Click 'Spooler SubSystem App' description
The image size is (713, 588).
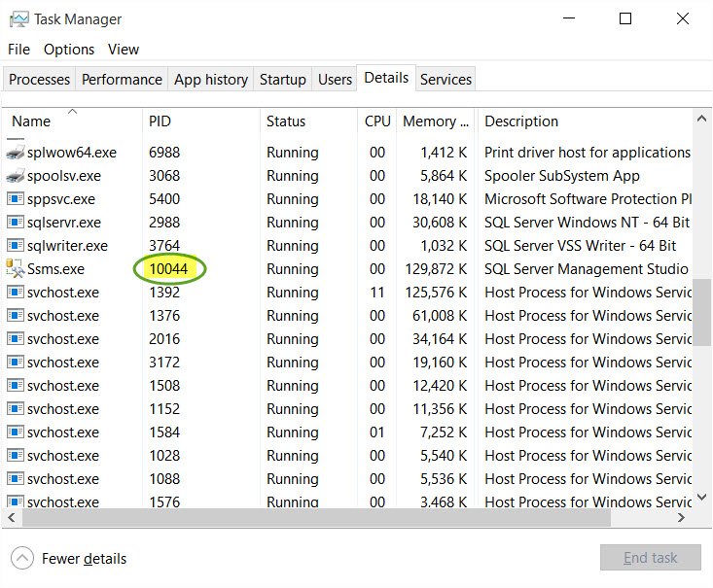point(562,176)
